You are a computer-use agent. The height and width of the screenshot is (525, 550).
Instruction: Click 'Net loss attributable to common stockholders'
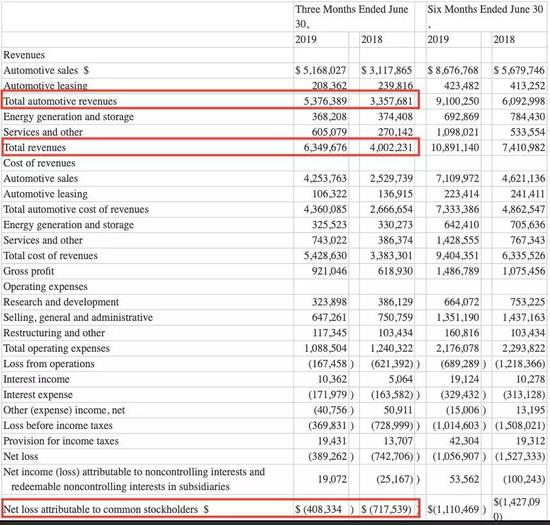(x=101, y=509)
